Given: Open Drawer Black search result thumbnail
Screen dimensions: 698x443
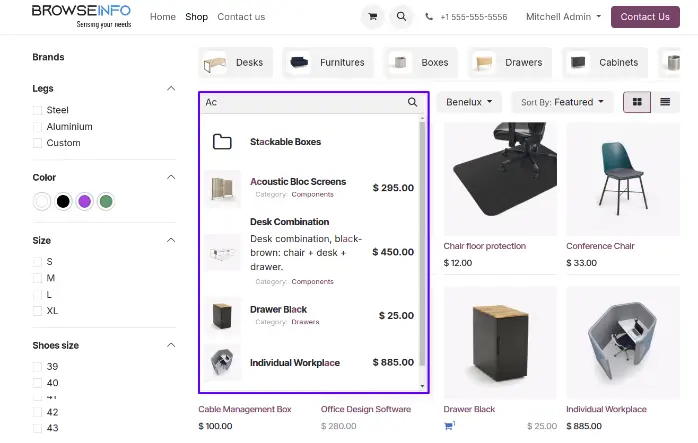Looking at the screenshot, I should [x=223, y=316].
